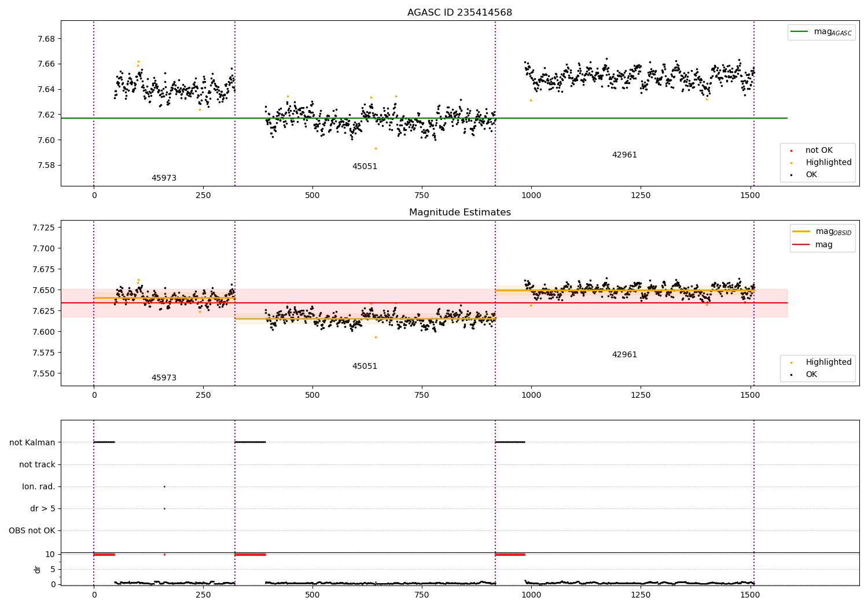Click the rotated 'dr' axis label
The width and height of the screenshot is (868, 608).
(38, 569)
